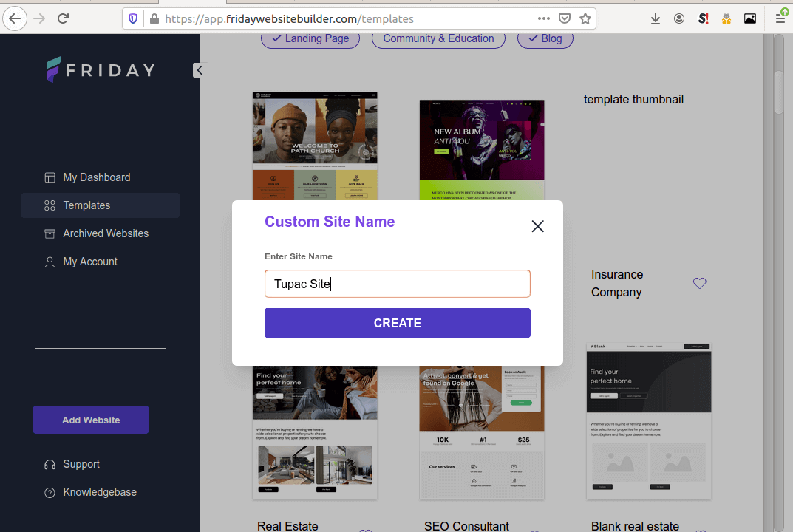This screenshot has width=793, height=532.
Task: Click the Friday logo
Action: pyautogui.click(x=99, y=69)
